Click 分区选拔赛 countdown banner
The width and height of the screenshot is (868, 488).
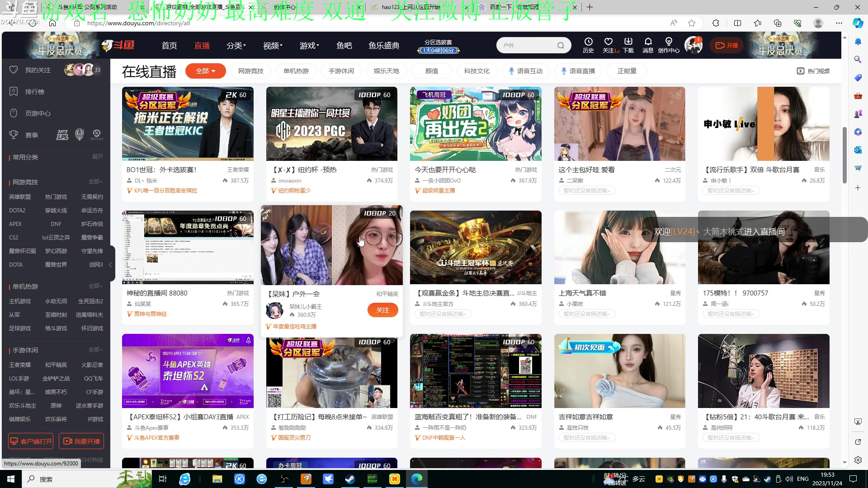(438, 46)
